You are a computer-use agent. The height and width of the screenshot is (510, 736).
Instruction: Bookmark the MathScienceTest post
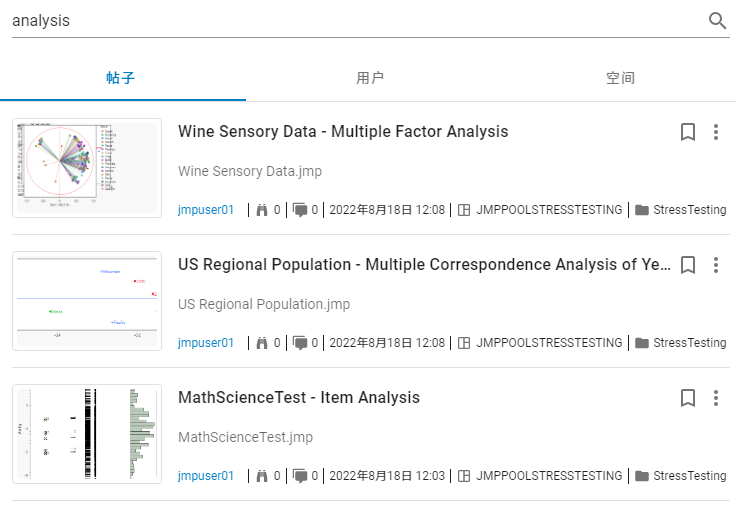[688, 398]
